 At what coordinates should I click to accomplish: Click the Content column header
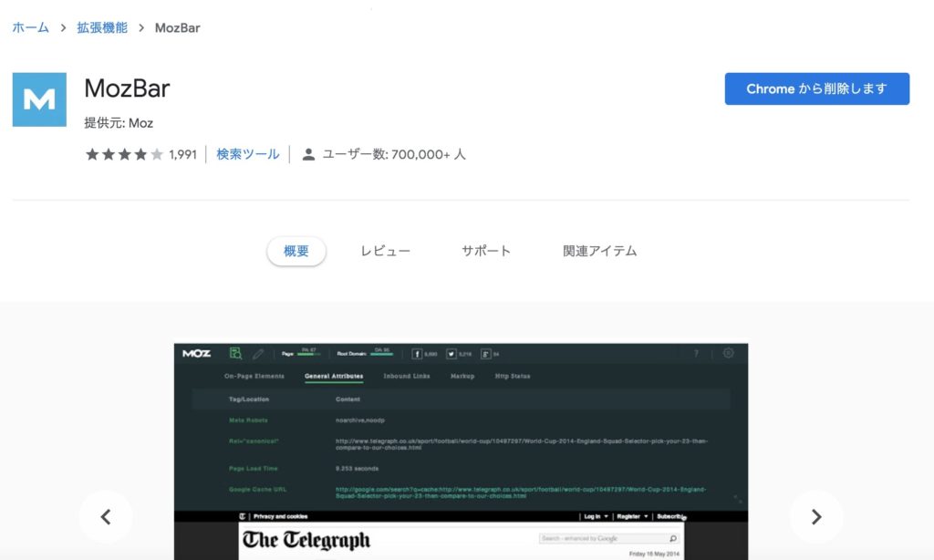click(x=348, y=399)
